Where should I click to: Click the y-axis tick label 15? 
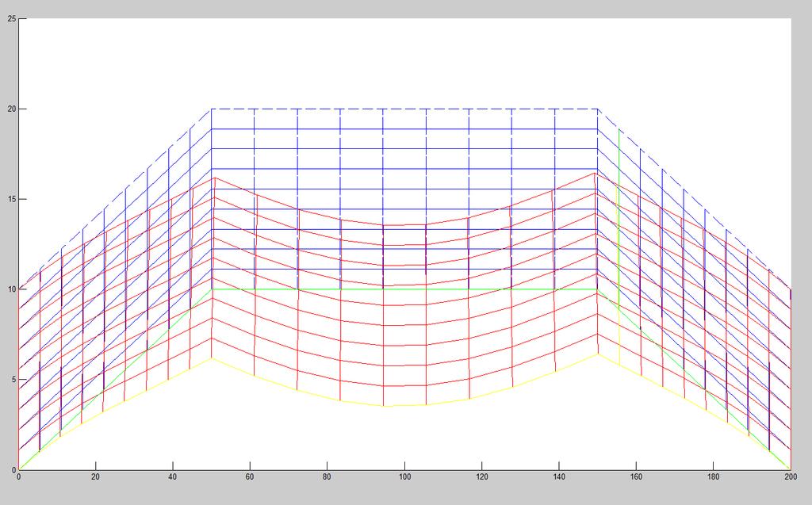click(x=13, y=200)
